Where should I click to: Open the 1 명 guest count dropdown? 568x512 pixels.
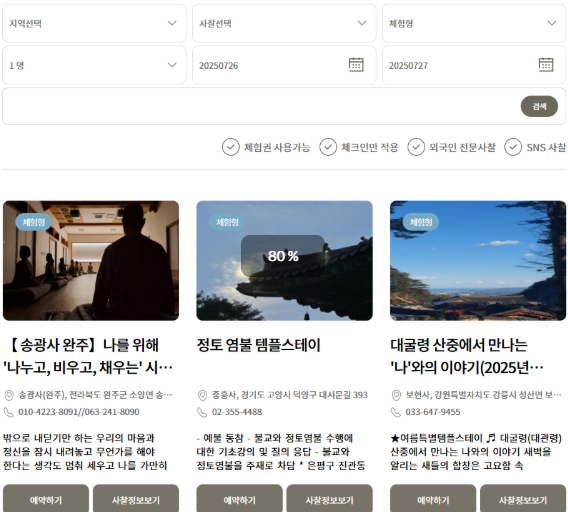pyautogui.click(x=94, y=65)
